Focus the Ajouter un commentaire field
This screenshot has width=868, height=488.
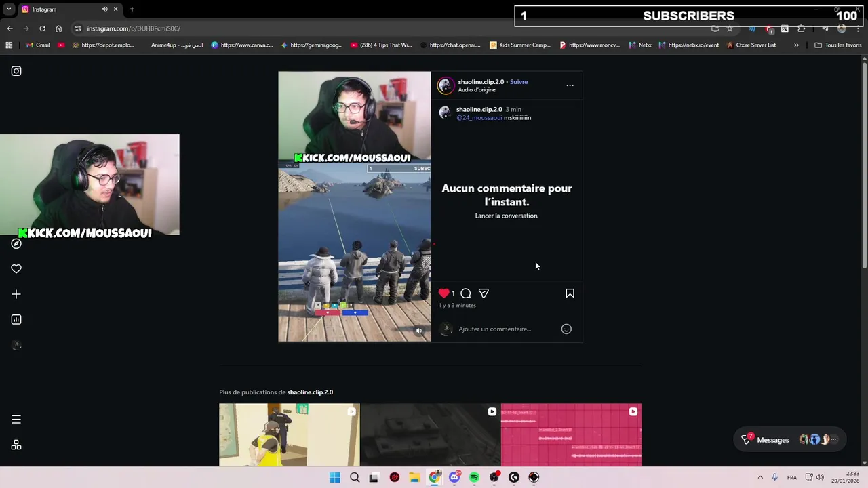507,329
